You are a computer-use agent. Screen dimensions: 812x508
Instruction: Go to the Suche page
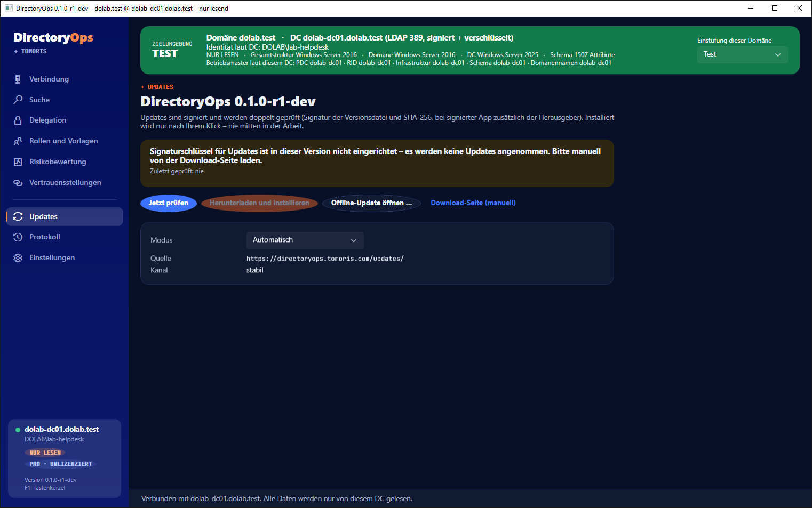pos(65,100)
